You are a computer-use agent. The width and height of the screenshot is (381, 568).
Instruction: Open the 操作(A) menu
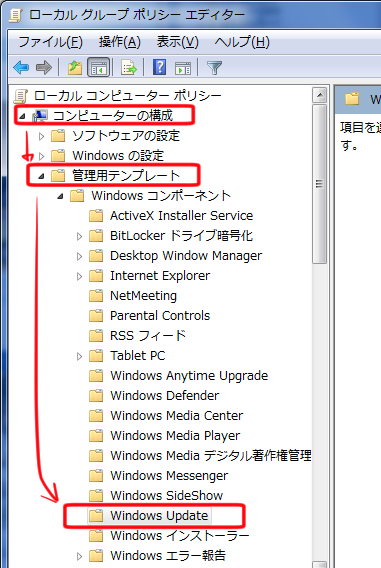[120, 42]
